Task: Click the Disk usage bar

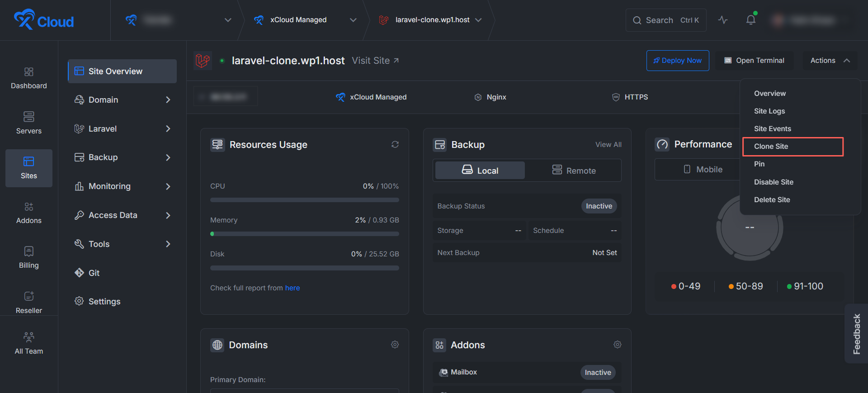Action: pyautogui.click(x=305, y=268)
